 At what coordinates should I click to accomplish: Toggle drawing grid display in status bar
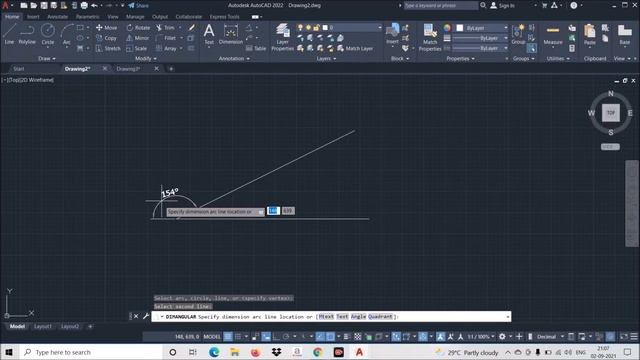point(228,337)
